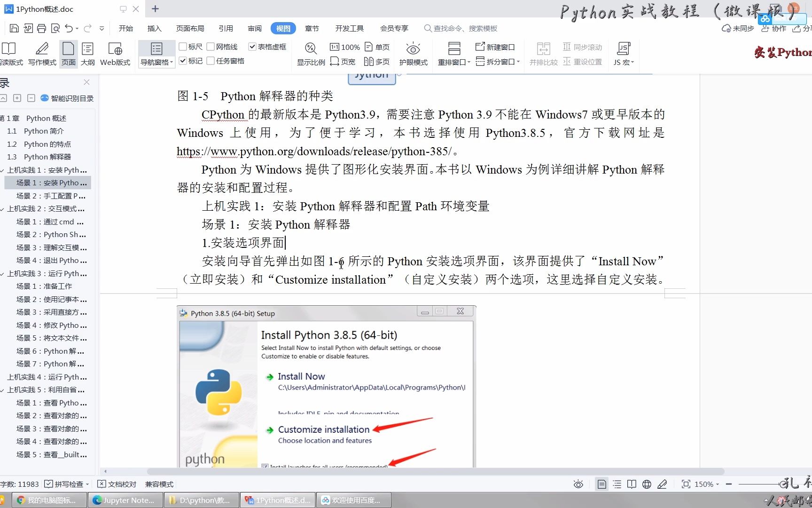
Task: Switch to the 开发工具 ribbon tab
Action: (x=349, y=28)
